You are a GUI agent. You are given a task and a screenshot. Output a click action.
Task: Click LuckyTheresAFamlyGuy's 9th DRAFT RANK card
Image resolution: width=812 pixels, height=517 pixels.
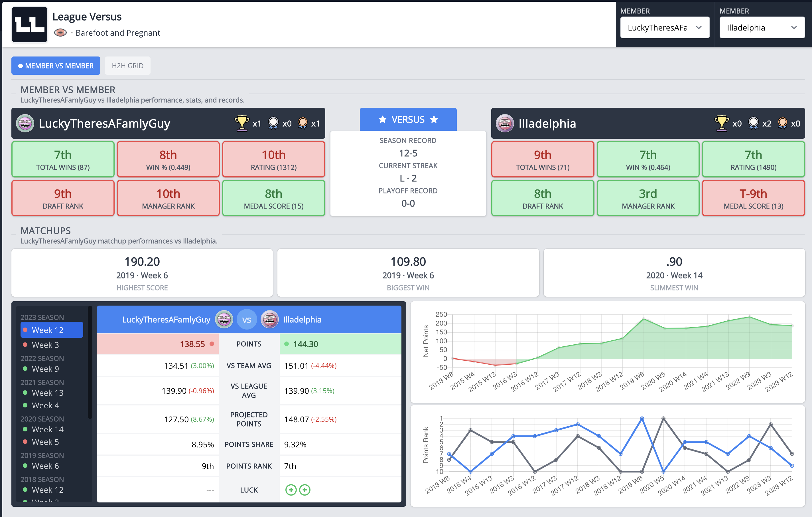click(x=63, y=198)
